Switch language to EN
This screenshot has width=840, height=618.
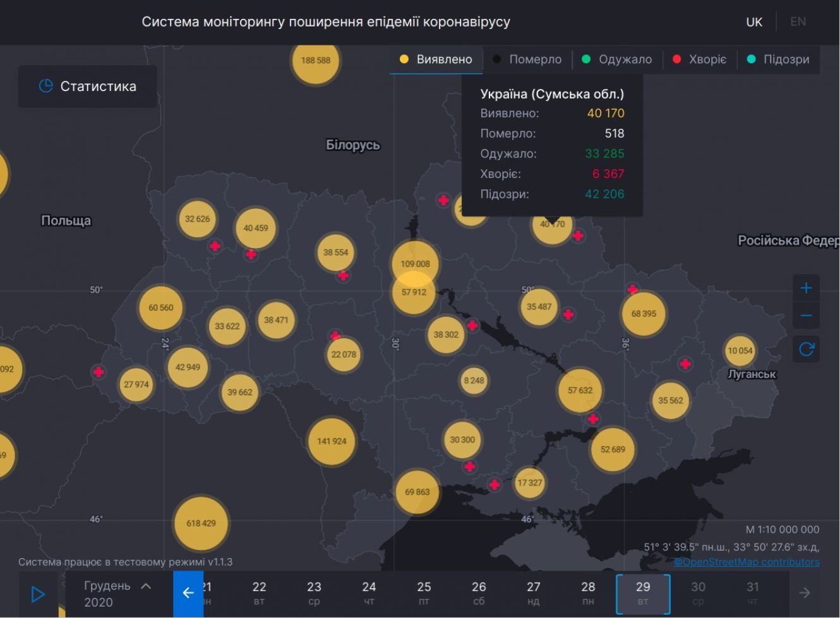798,22
